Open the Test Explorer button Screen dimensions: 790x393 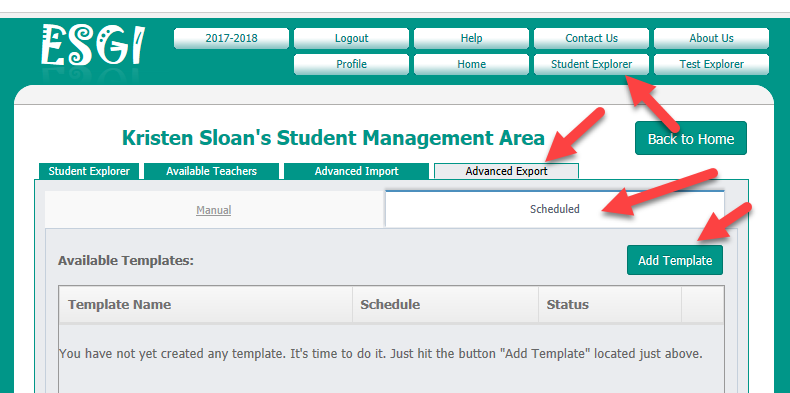pyautogui.click(x=711, y=64)
